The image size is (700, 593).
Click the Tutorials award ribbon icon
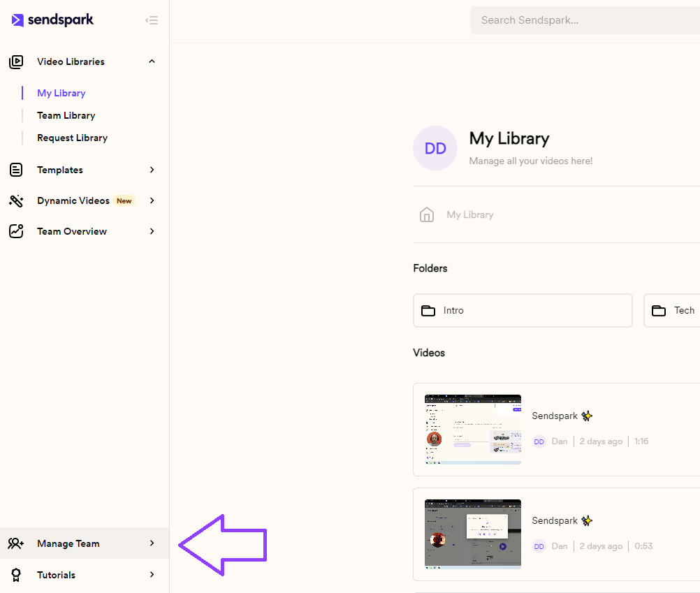tap(16, 575)
